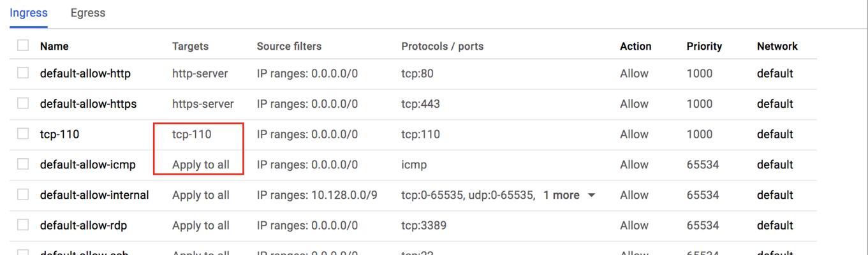
Task: Toggle the select-all checkbox in header
Action: (23, 45)
